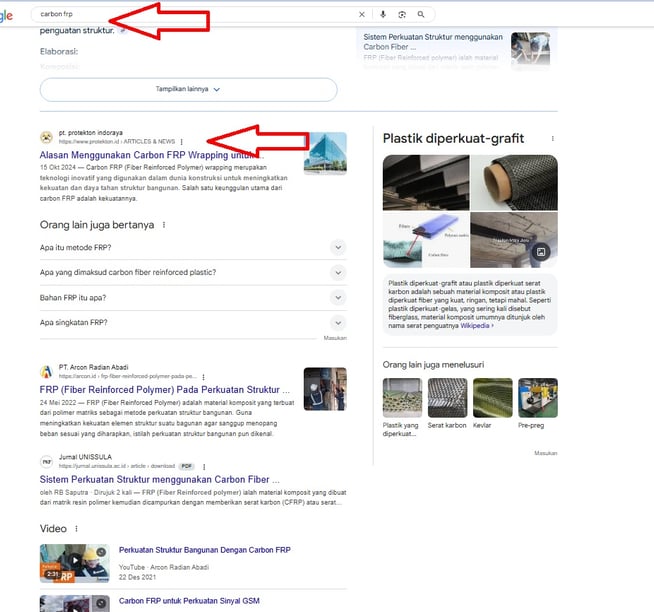Open Sistem Perkuatan Struktur card at top right

[433, 42]
